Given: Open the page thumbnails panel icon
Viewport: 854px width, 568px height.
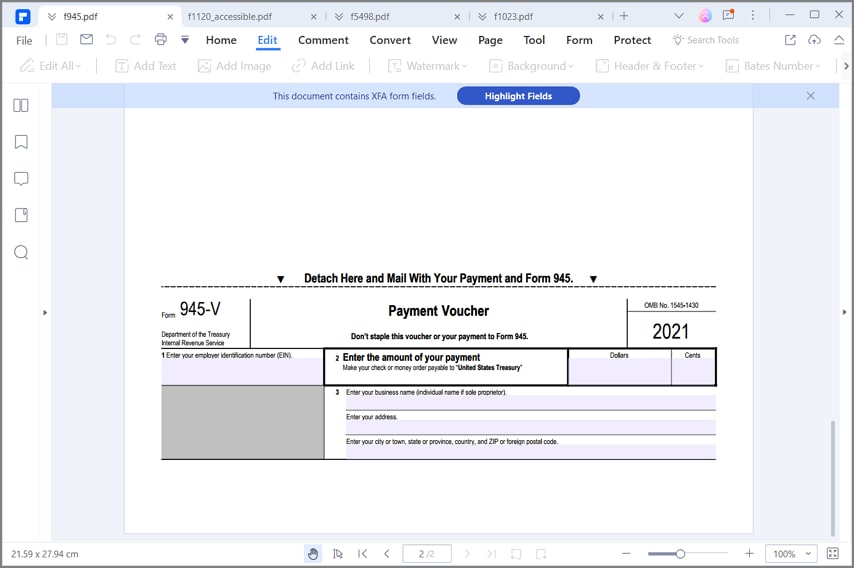Looking at the screenshot, I should 21,105.
